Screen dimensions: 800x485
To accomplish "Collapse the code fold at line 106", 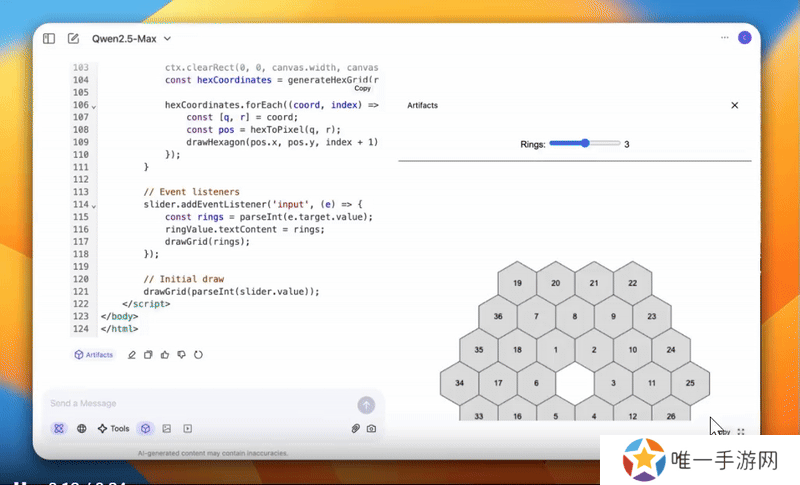I will 94,106.
